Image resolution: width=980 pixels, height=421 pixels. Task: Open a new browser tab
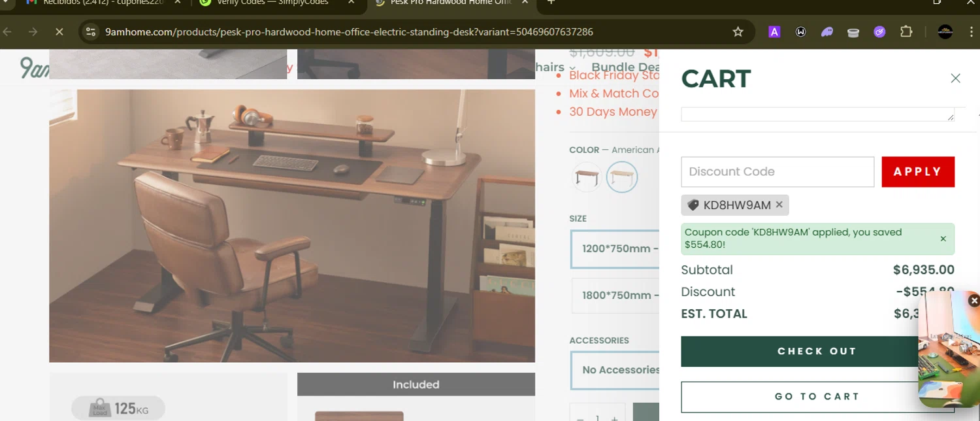(551, 3)
